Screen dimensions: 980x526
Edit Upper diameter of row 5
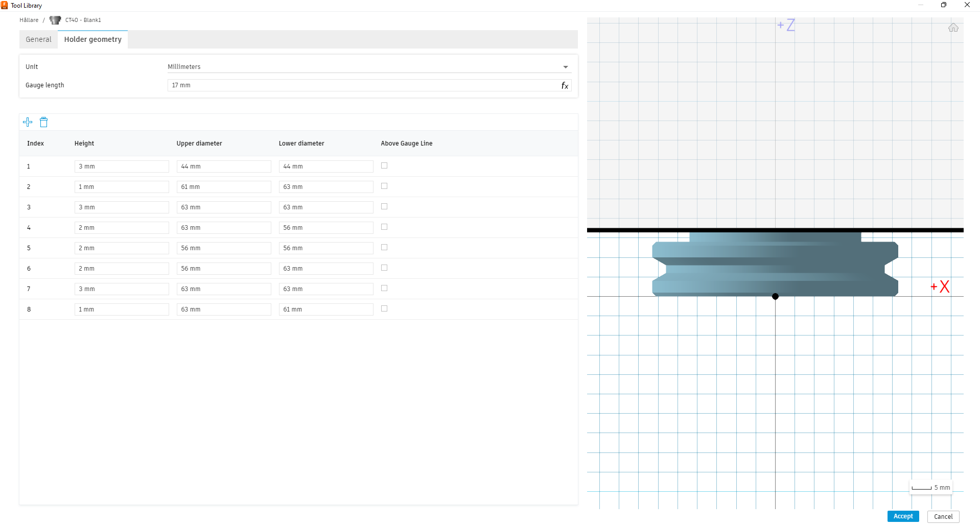coord(223,248)
